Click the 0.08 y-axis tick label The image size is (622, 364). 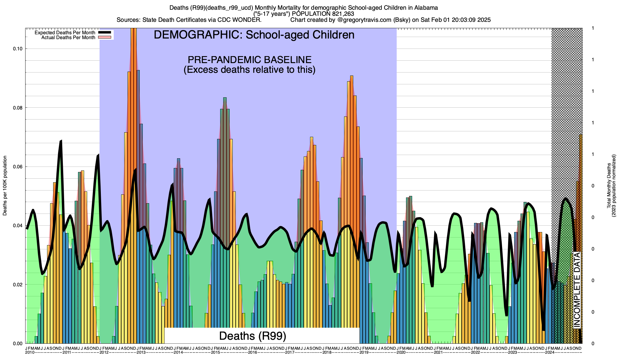click(x=18, y=108)
